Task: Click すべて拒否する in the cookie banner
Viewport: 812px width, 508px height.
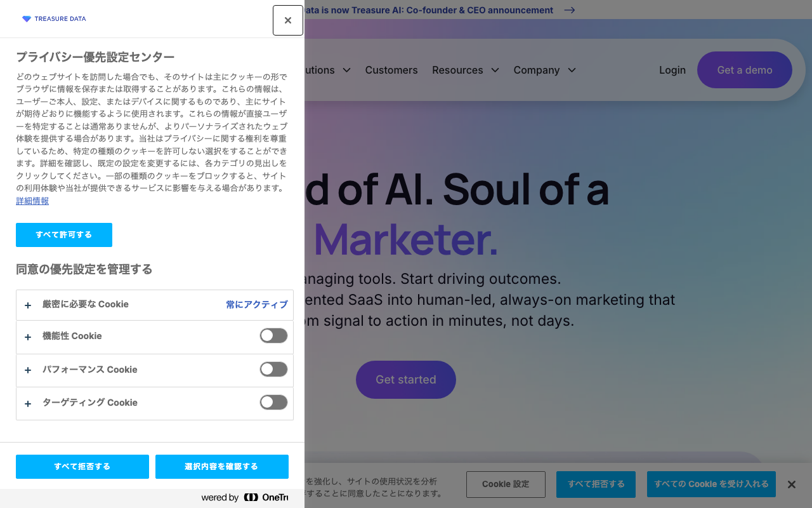Action: coord(596,485)
